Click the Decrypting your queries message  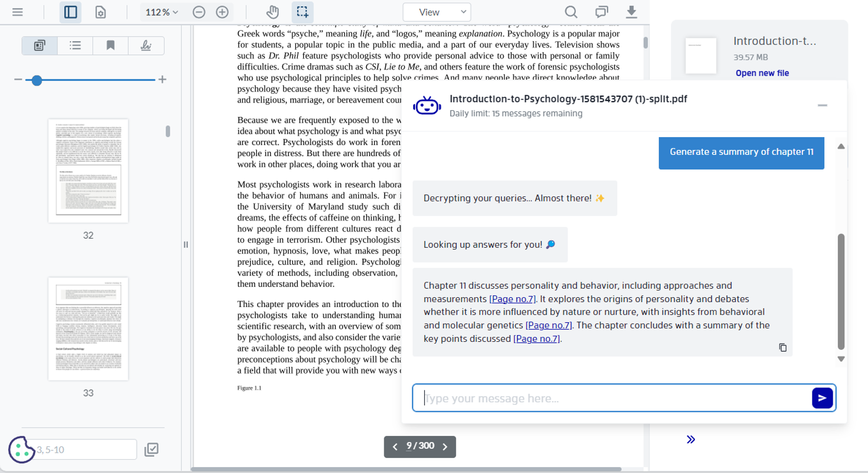pyautogui.click(x=514, y=198)
